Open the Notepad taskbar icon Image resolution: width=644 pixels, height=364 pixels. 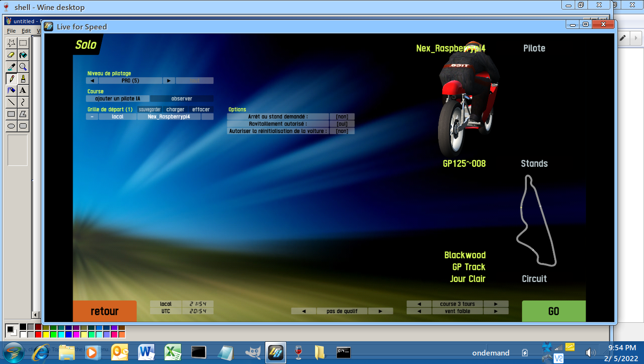pos(225,352)
